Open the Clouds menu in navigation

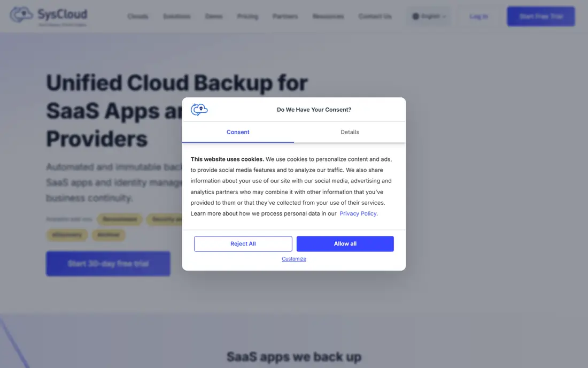click(137, 17)
